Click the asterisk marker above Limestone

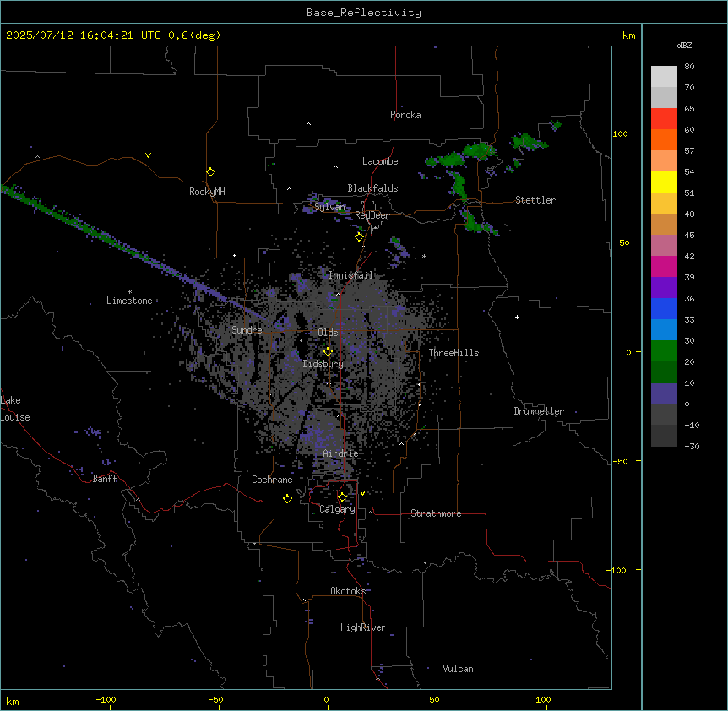point(129,292)
